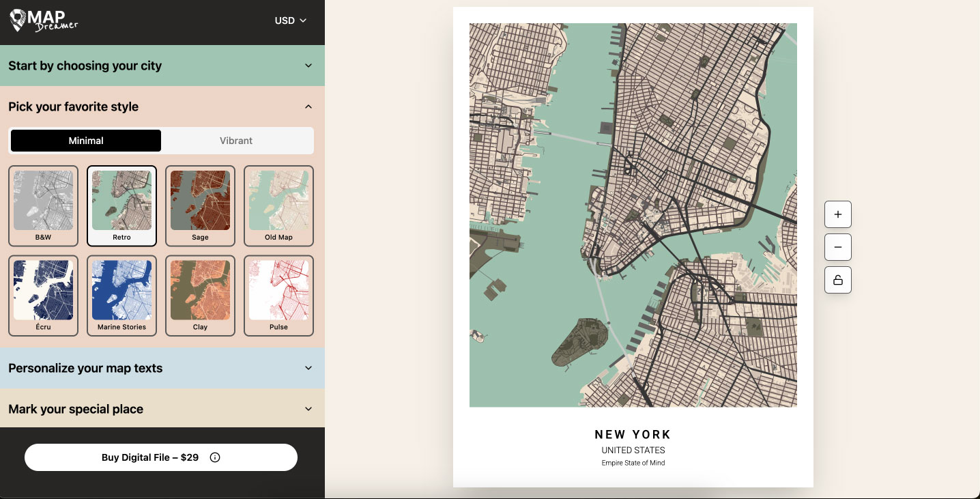Screen dimensions: 980x499
Task: Switch to the Vibrant style tab
Action: (x=236, y=141)
